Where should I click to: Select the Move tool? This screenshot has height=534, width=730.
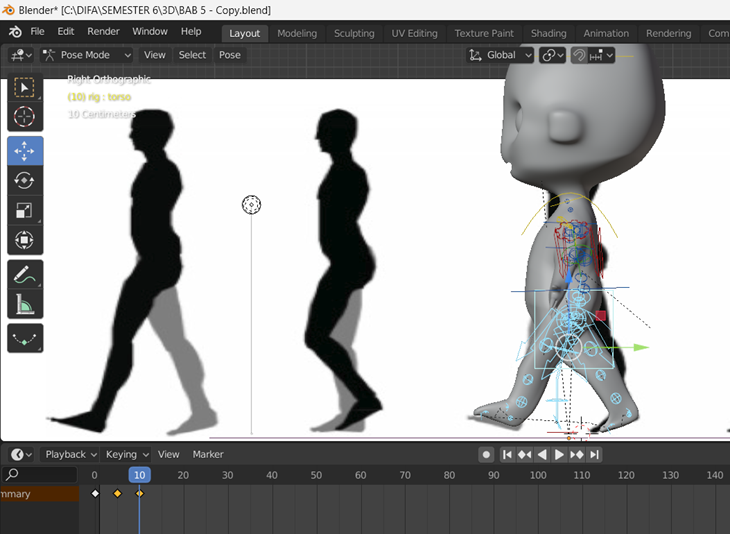click(25, 151)
